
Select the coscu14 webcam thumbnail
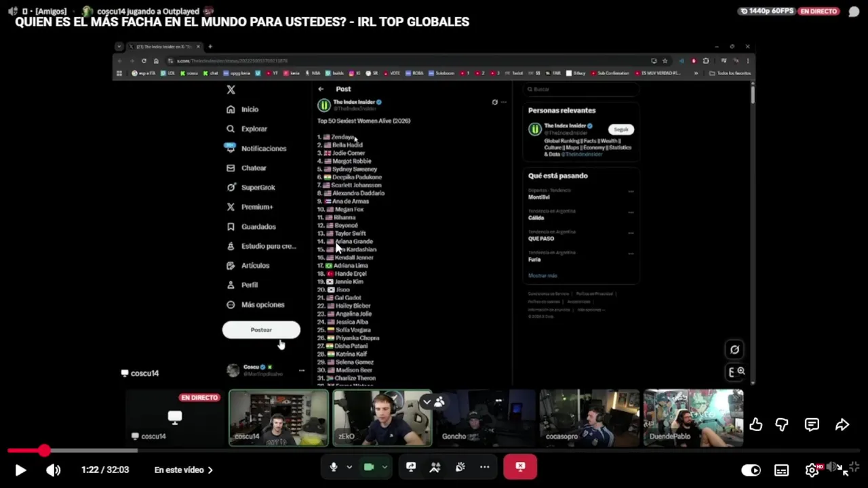coord(279,418)
